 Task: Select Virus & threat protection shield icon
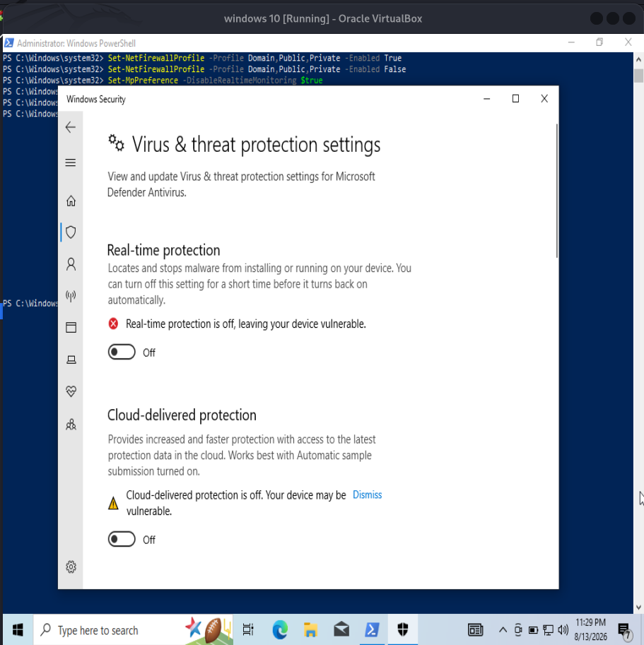click(x=71, y=232)
